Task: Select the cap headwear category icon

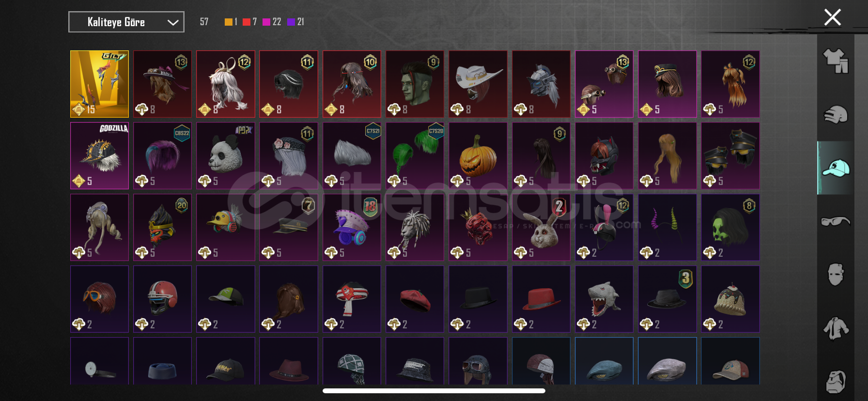Action: [x=836, y=168]
